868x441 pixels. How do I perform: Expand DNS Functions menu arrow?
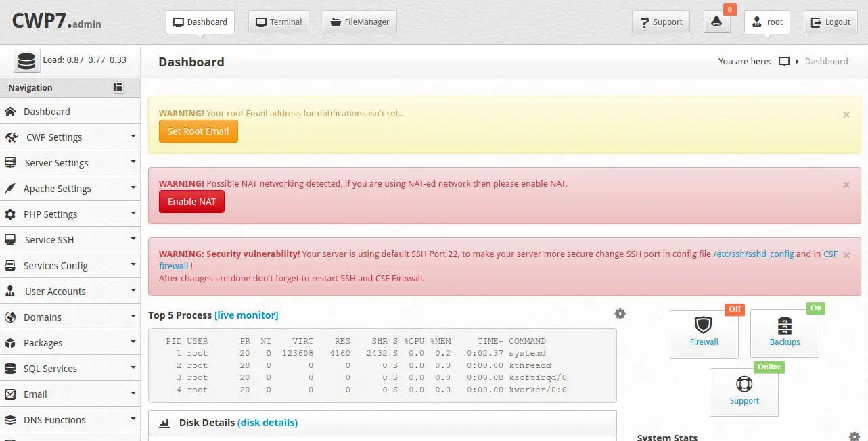pos(133,419)
